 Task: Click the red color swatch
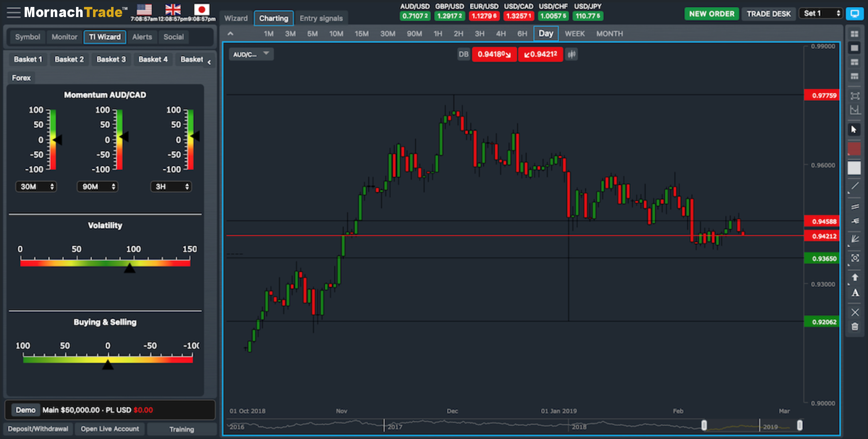tap(854, 149)
